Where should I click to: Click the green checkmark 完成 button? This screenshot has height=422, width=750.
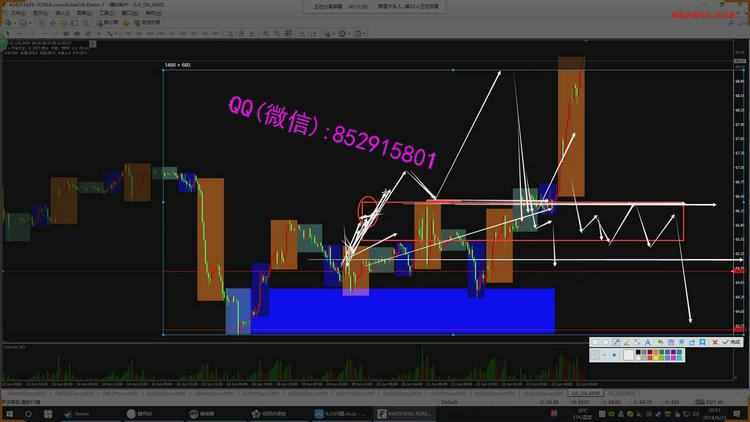[x=732, y=342]
